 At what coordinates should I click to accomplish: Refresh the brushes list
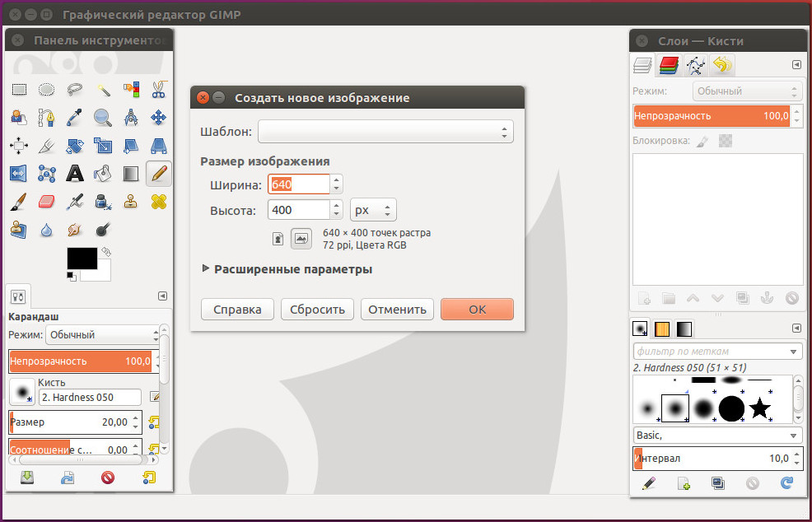pos(786,483)
